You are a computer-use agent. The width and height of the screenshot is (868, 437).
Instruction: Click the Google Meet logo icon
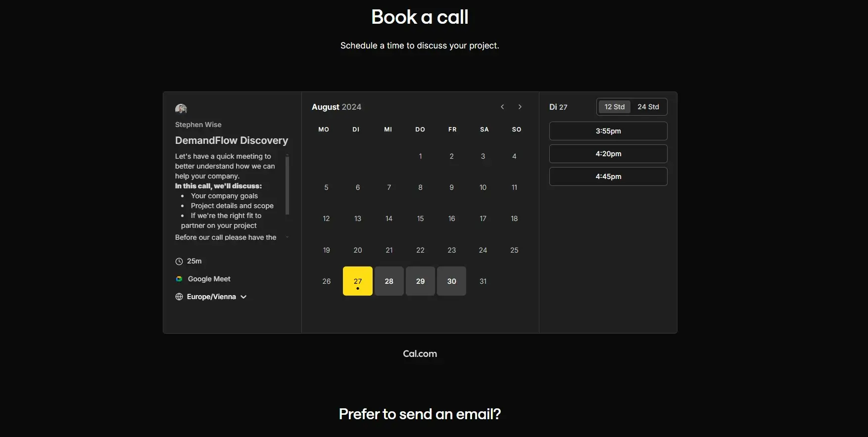(x=179, y=279)
